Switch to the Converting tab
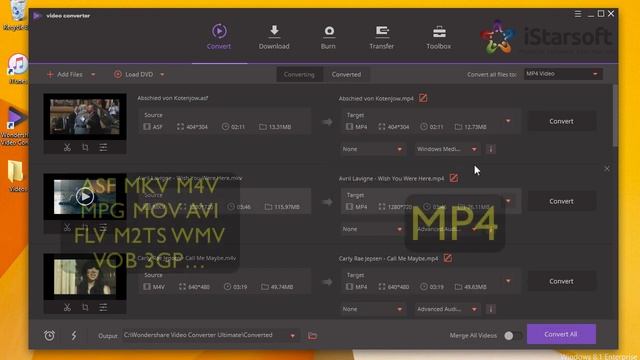 (x=299, y=75)
